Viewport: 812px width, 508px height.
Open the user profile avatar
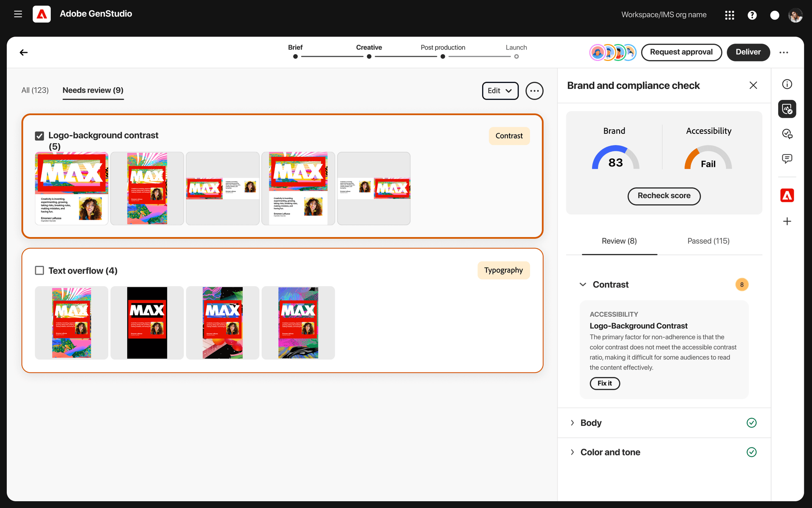pos(796,15)
